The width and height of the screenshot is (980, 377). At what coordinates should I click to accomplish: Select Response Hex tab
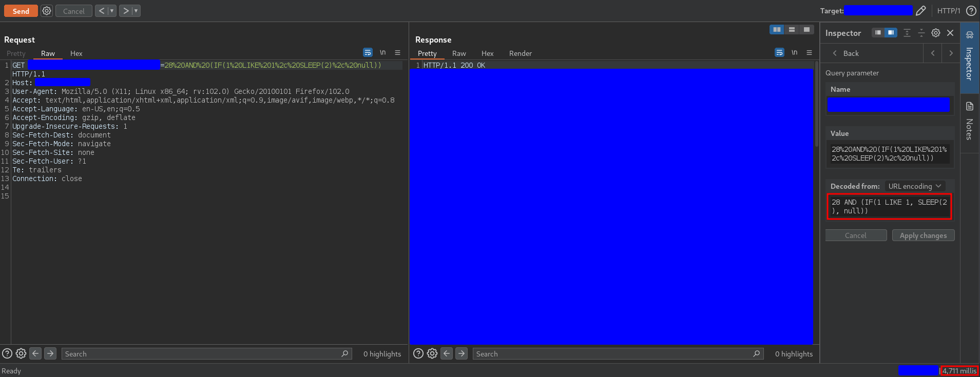tap(487, 53)
